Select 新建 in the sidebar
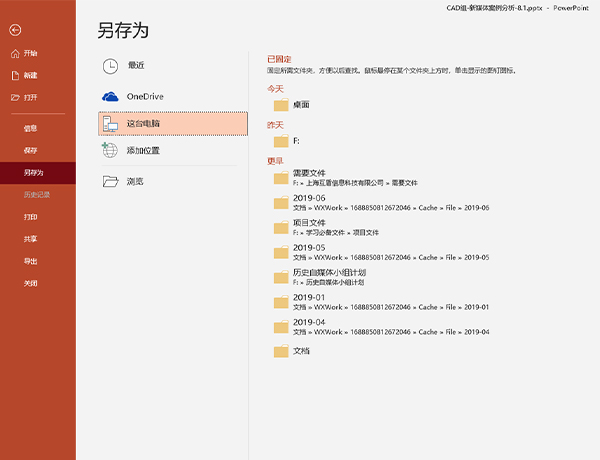Viewport: 600px width, 460px height. point(38,75)
